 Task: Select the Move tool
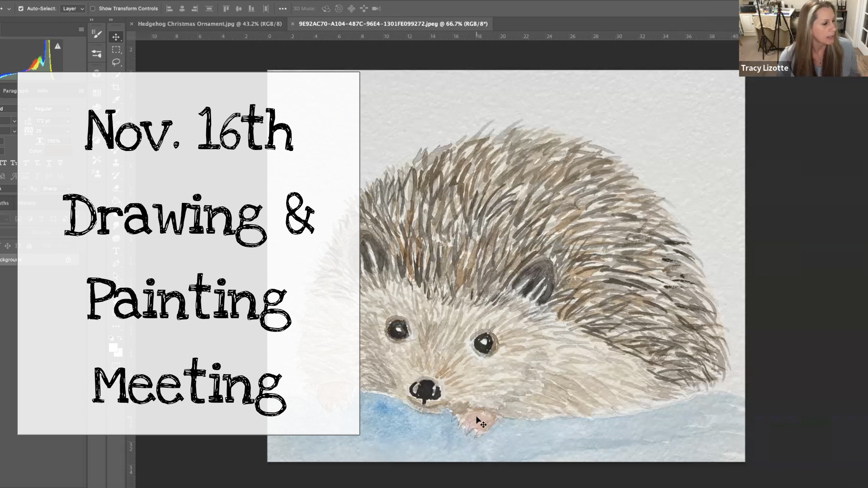click(x=116, y=37)
